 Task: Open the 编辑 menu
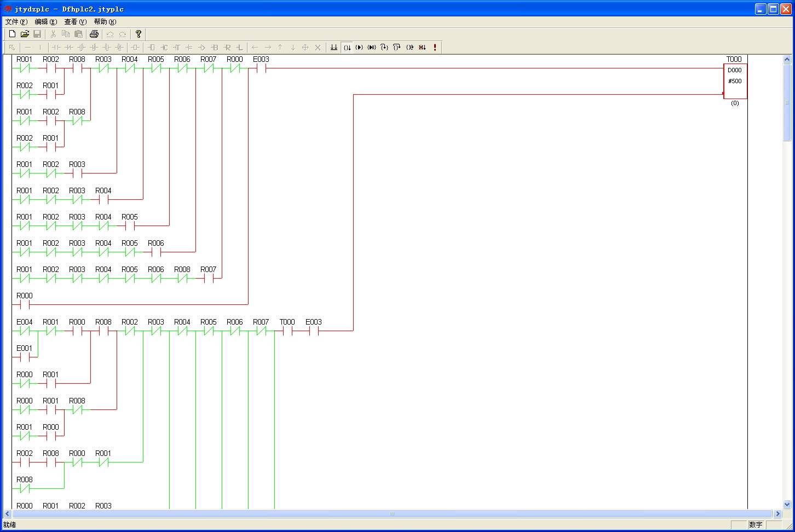pyautogui.click(x=45, y=22)
